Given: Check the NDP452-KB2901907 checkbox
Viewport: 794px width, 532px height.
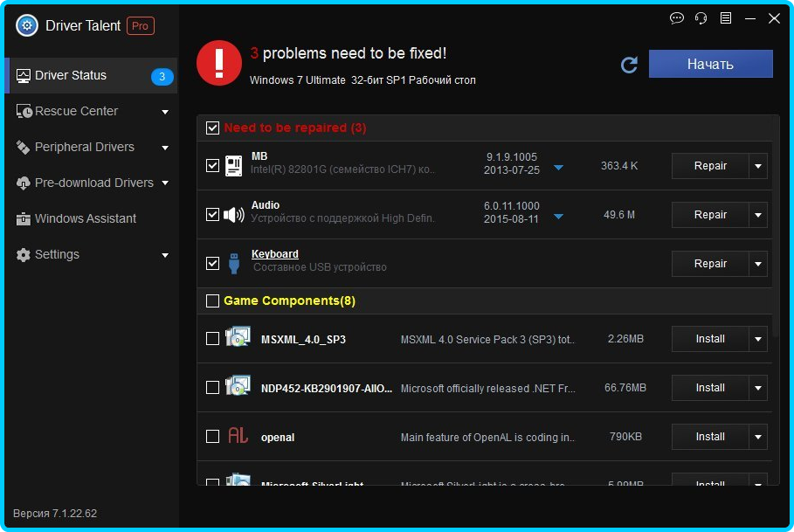Looking at the screenshot, I should point(212,388).
